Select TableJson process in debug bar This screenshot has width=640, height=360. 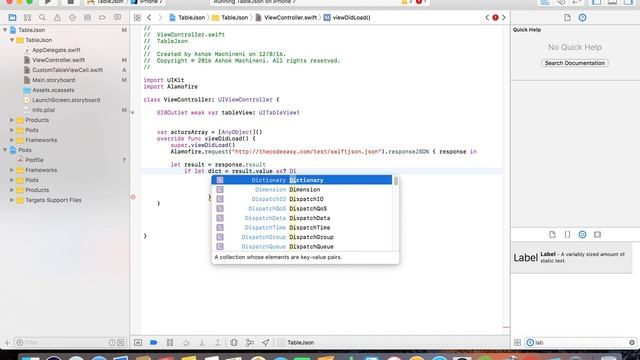click(x=296, y=342)
